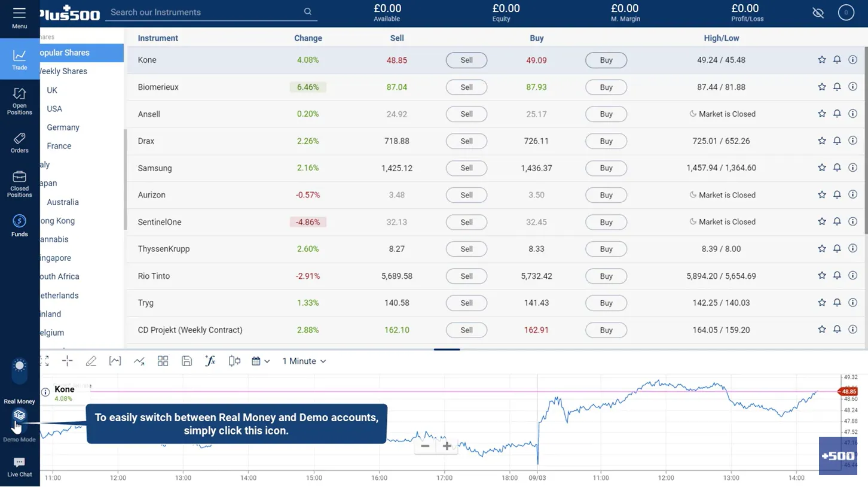Click the Buy button for ThyssenKrupp

[x=606, y=249]
